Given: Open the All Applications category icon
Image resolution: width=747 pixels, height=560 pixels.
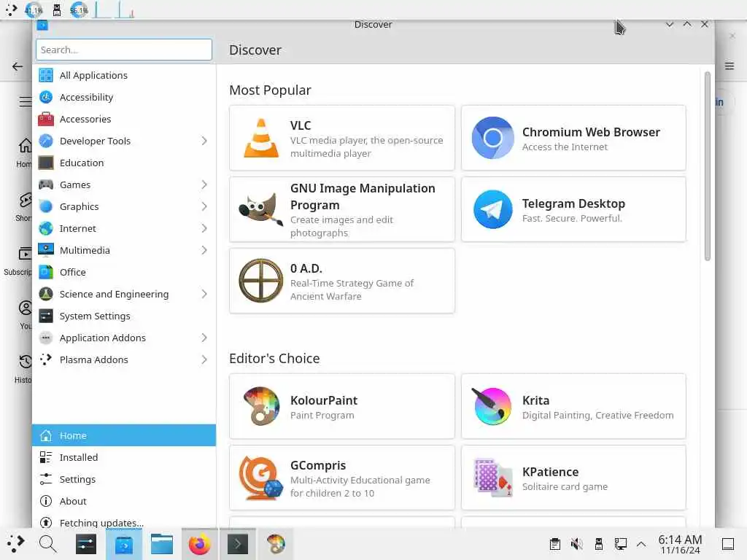Looking at the screenshot, I should [x=46, y=75].
